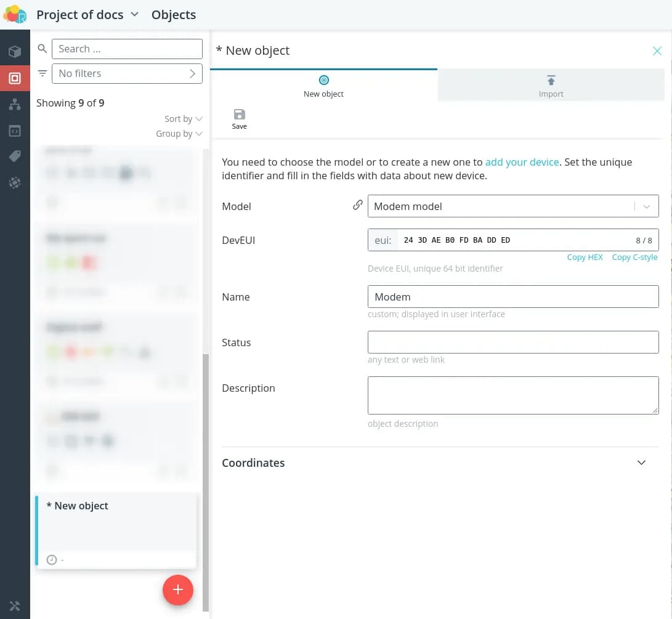The width and height of the screenshot is (672, 619).
Task: Open the code window sidebar icon
Action: pos(15,131)
